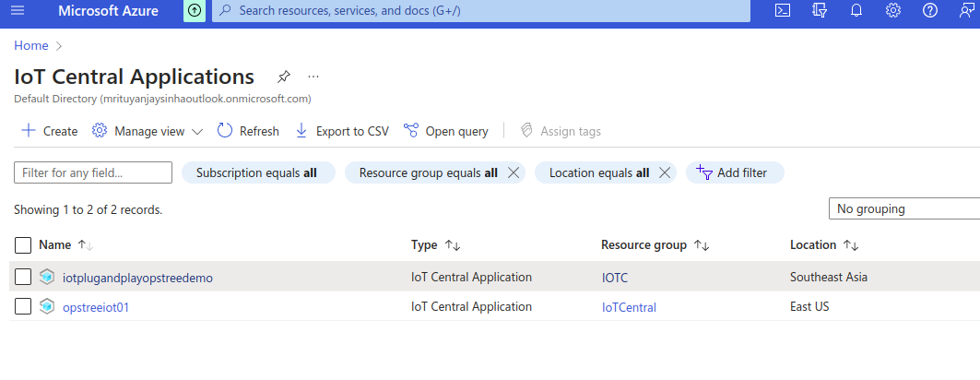Open the feedback icon in the header

coord(965,11)
